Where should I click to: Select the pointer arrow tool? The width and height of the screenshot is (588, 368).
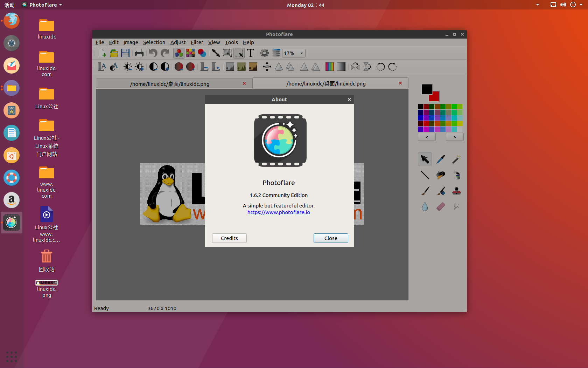tap(425, 159)
